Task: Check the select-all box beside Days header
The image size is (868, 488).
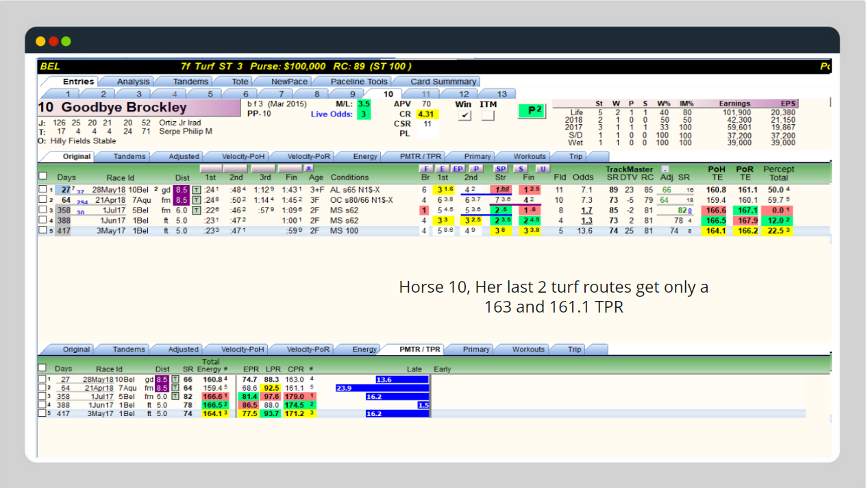Action: coord(43,175)
